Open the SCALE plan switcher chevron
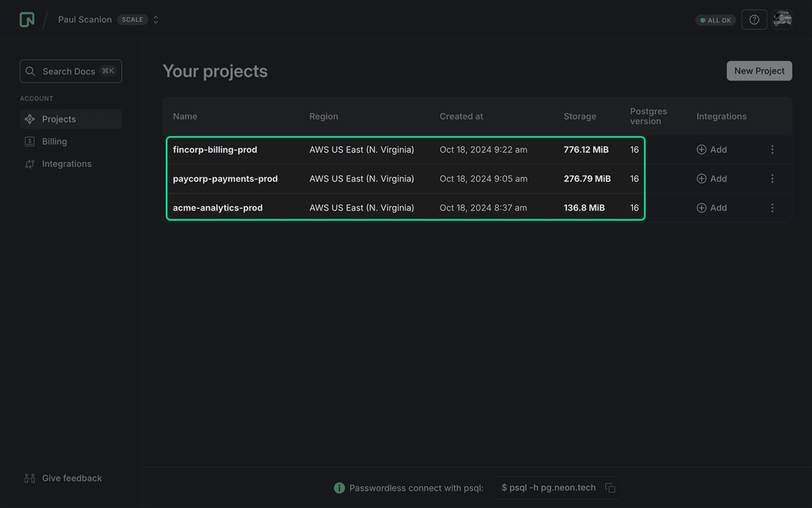Image resolution: width=812 pixels, height=508 pixels. 155,19
